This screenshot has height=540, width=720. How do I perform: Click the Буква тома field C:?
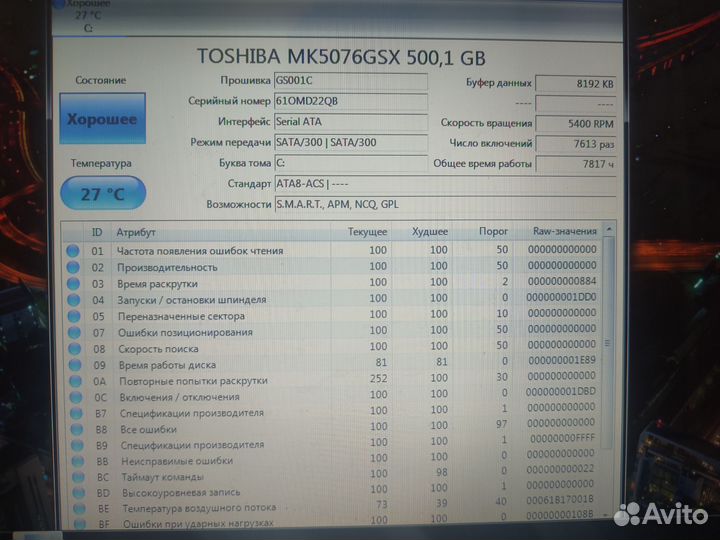(x=351, y=163)
